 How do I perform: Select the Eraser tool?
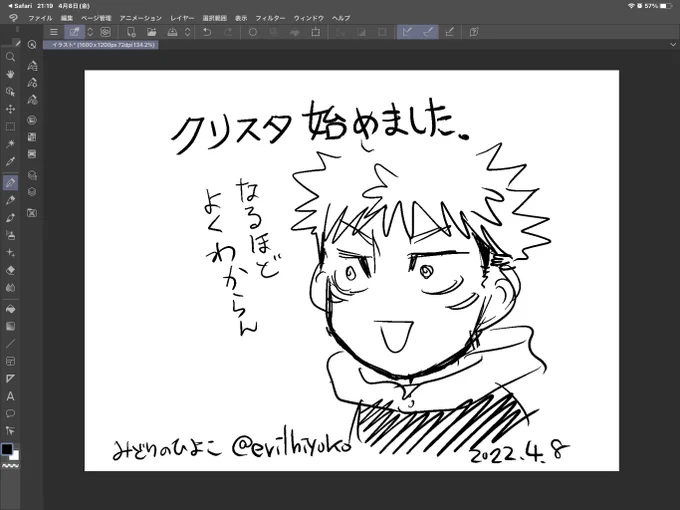pyautogui.click(x=10, y=270)
